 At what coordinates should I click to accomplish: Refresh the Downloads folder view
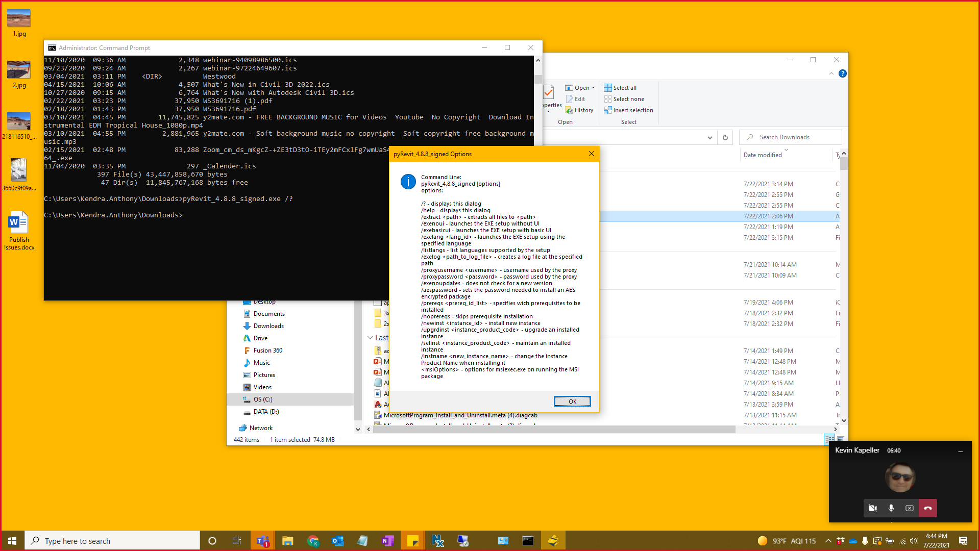point(725,137)
